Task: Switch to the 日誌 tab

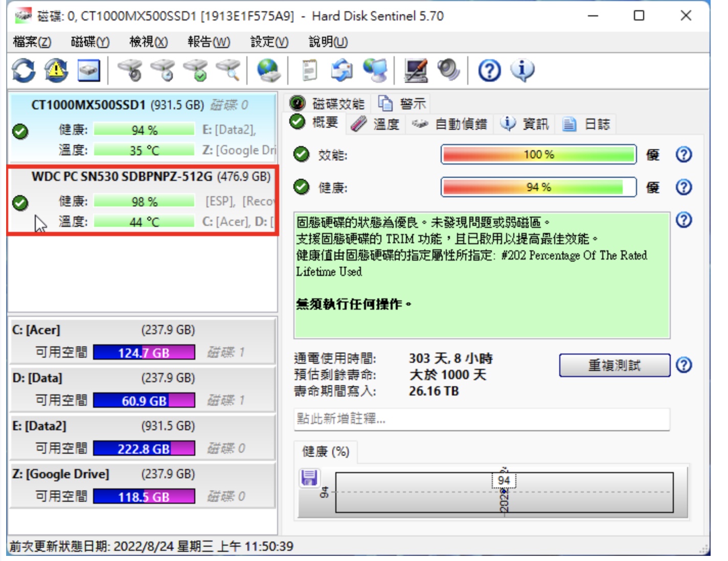Action: click(x=586, y=124)
